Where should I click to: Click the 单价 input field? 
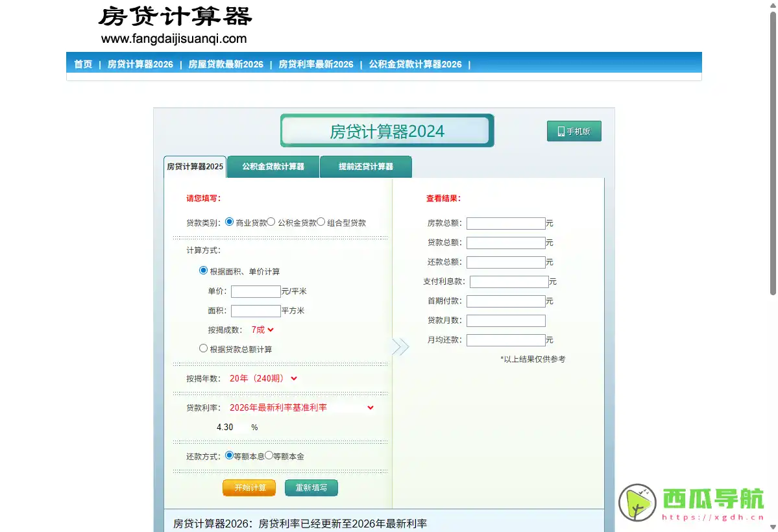pyautogui.click(x=255, y=291)
